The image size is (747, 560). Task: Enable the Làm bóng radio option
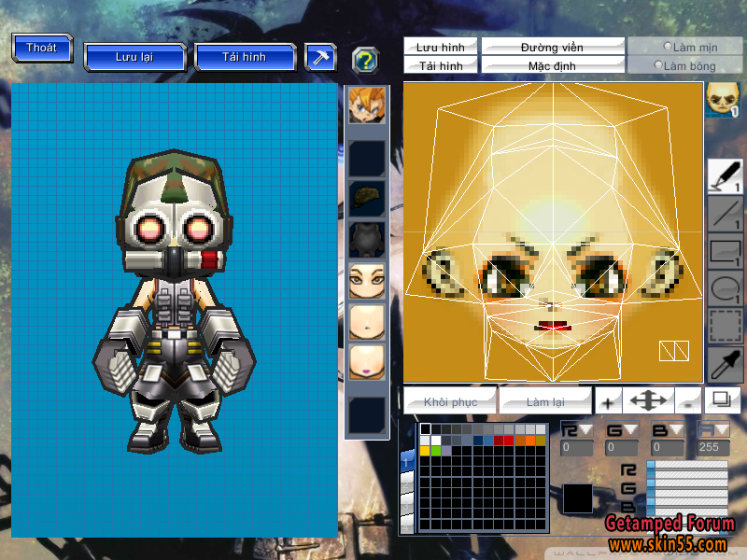tap(659, 64)
